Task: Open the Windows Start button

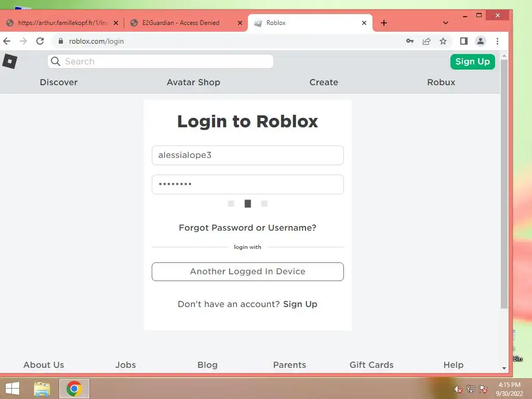Action: [x=12, y=389]
